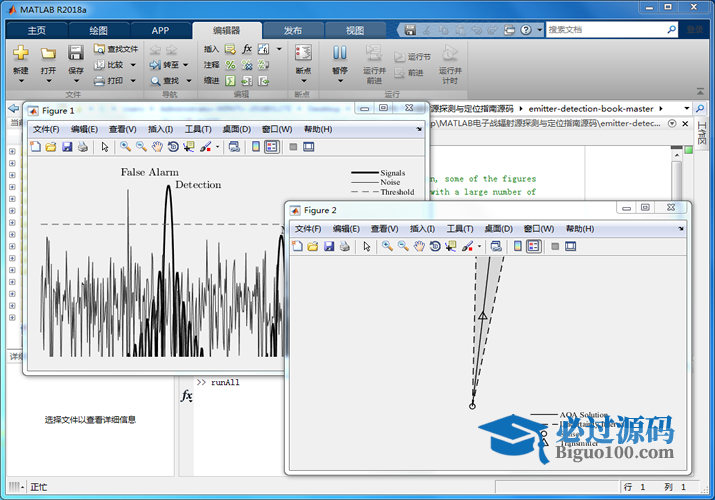
Task: Click the rotate 3D tool in Figure 2
Action: [435, 246]
